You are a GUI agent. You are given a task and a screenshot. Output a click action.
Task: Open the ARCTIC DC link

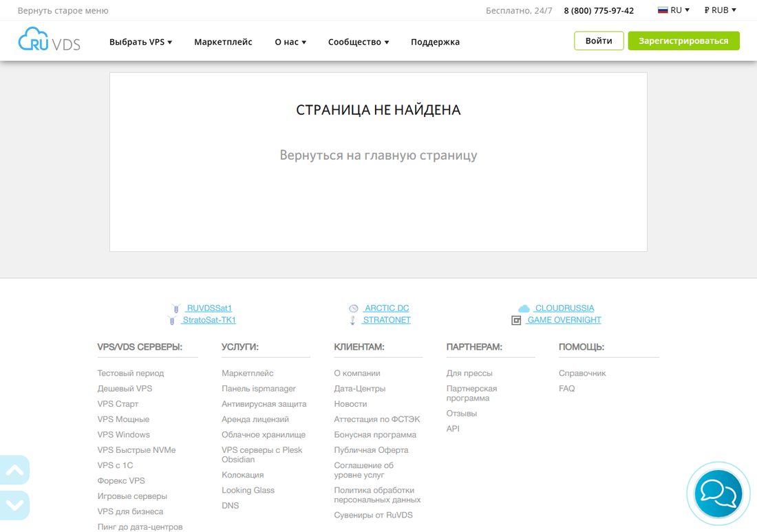386,308
